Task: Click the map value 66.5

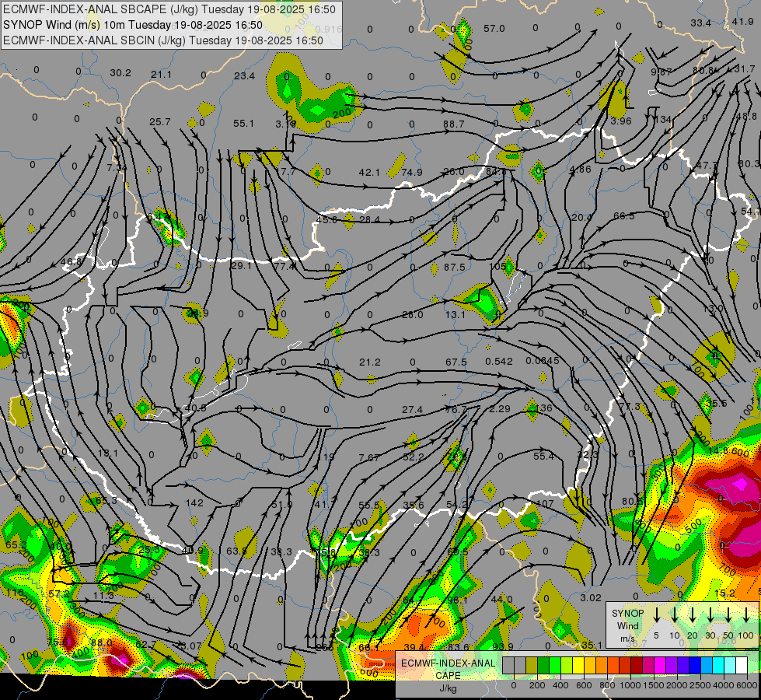Action: (623, 216)
